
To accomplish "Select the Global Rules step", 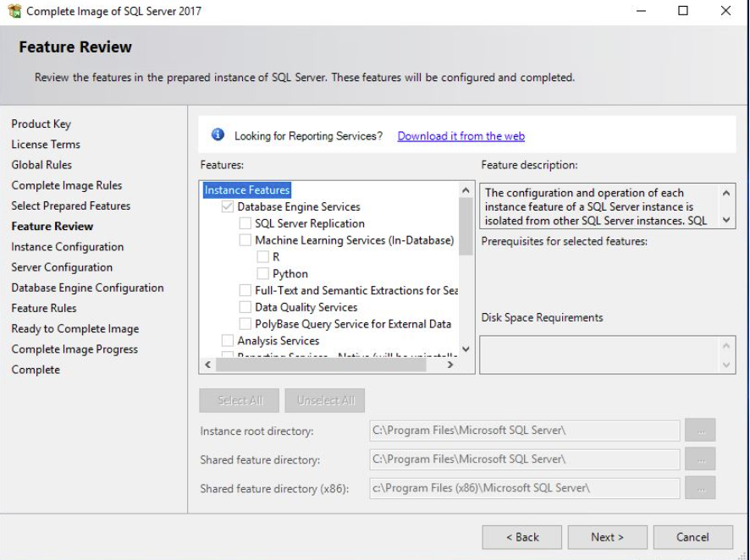I will click(41, 165).
